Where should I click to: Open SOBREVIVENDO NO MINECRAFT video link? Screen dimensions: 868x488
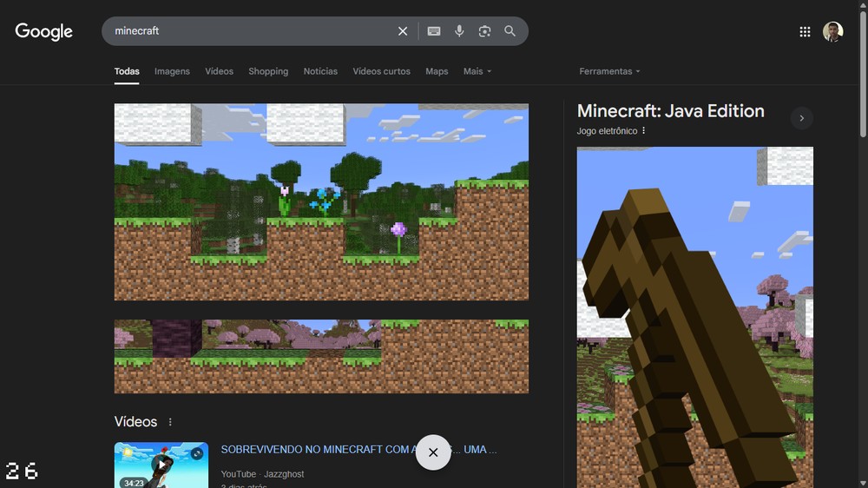click(x=358, y=450)
